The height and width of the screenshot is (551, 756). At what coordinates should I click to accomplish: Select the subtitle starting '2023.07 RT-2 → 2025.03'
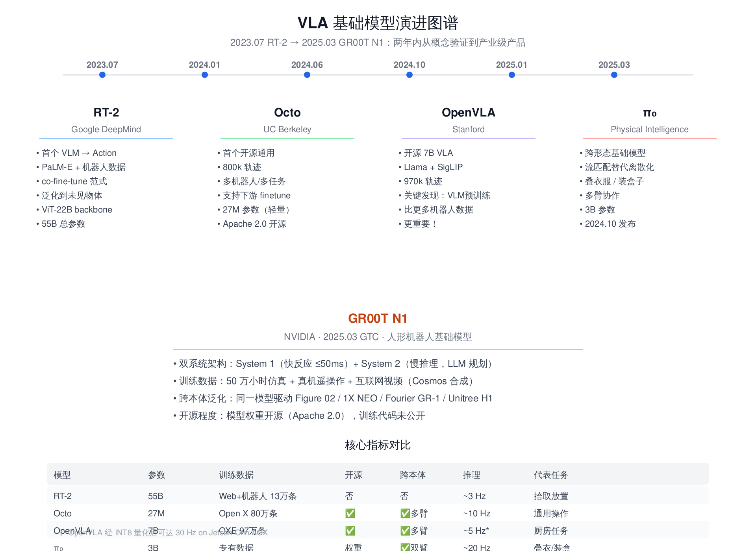point(378,43)
